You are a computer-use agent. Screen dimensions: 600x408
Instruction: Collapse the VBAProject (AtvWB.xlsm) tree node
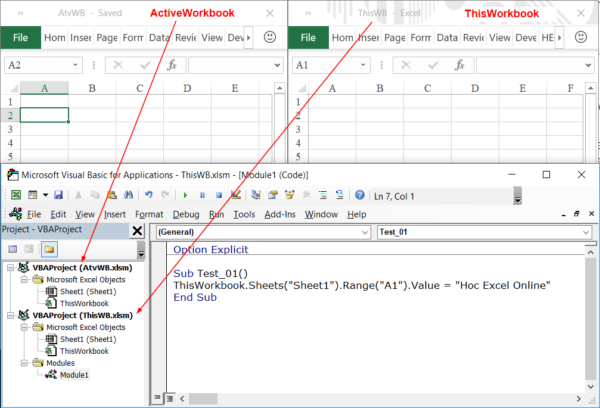[x=11, y=268]
